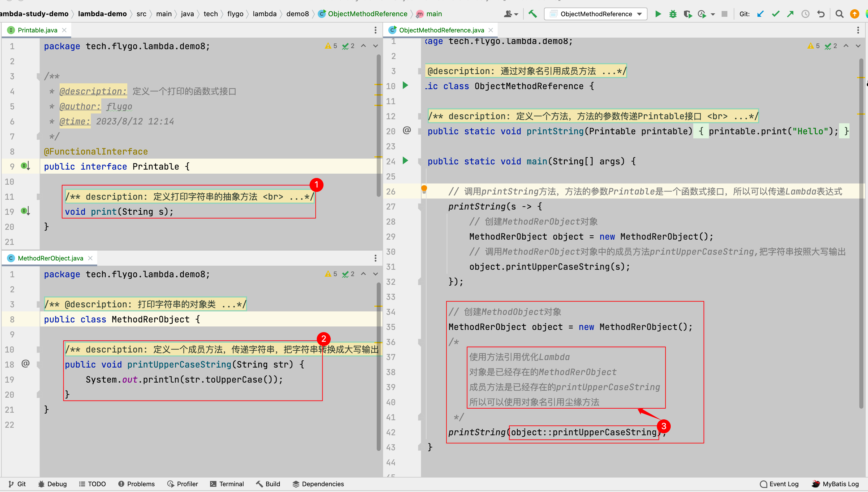Image resolution: width=868 pixels, height=492 pixels.
Task: Click demo8 package in the breadcrumb
Action: 297,14
